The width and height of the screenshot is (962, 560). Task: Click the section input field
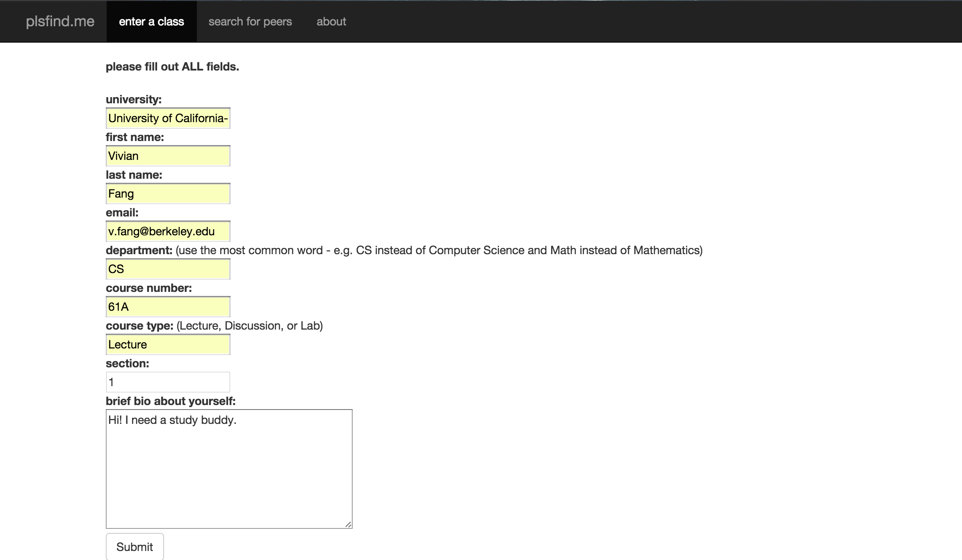click(168, 382)
